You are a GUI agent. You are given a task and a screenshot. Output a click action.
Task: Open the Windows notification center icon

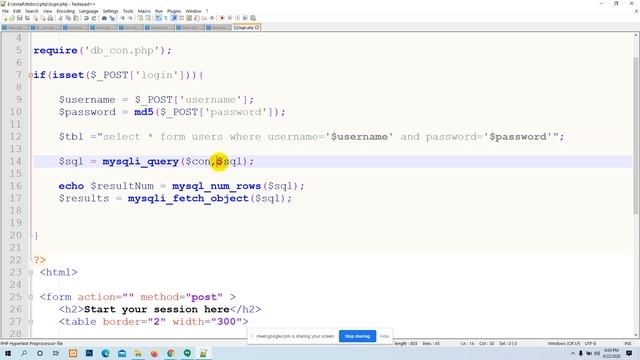629,353
